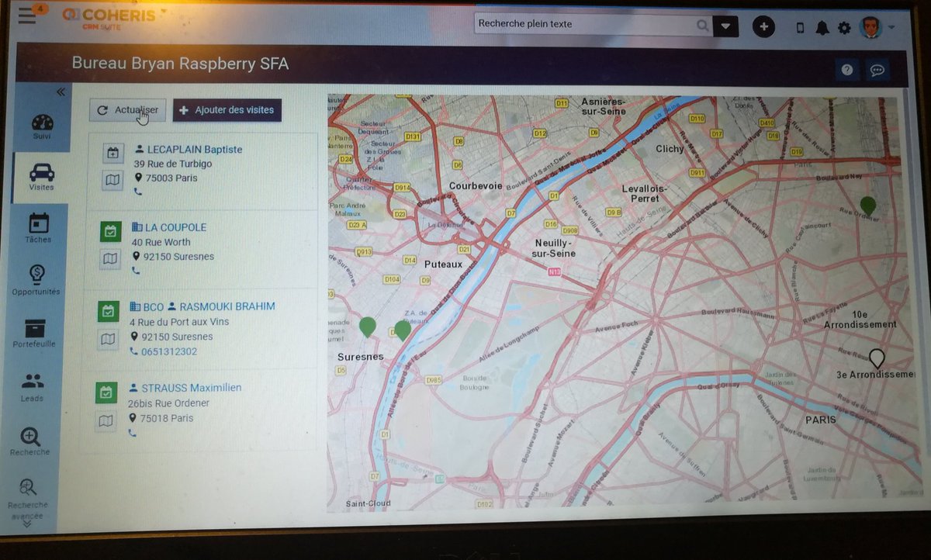
Task: Click the user avatar picture
Action: pos(871,27)
